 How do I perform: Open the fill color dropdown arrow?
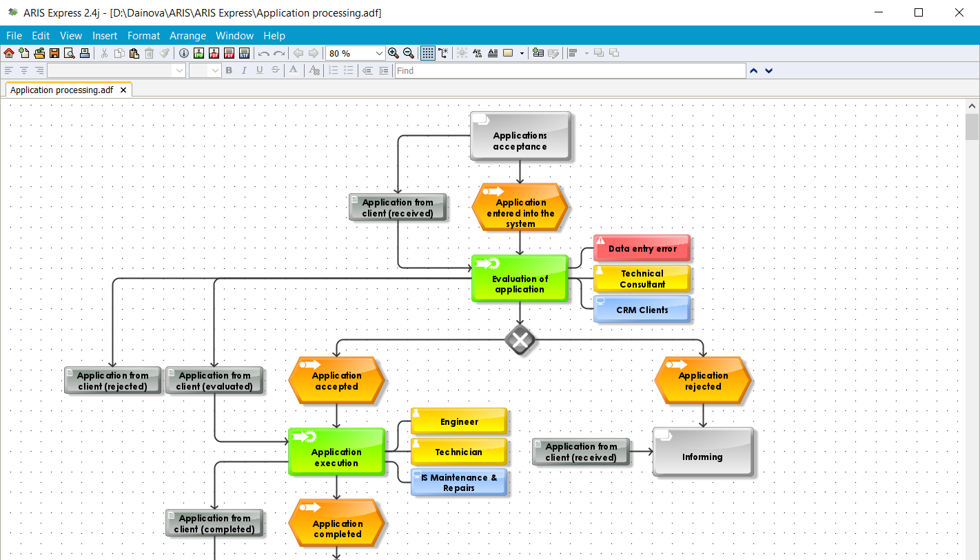coord(522,53)
